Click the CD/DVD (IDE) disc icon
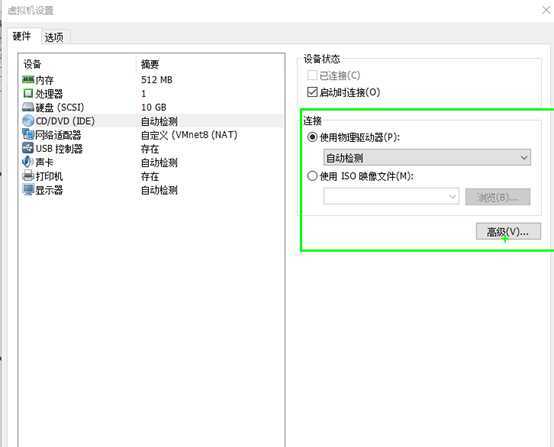554x447 pixels. coord(28,121)
